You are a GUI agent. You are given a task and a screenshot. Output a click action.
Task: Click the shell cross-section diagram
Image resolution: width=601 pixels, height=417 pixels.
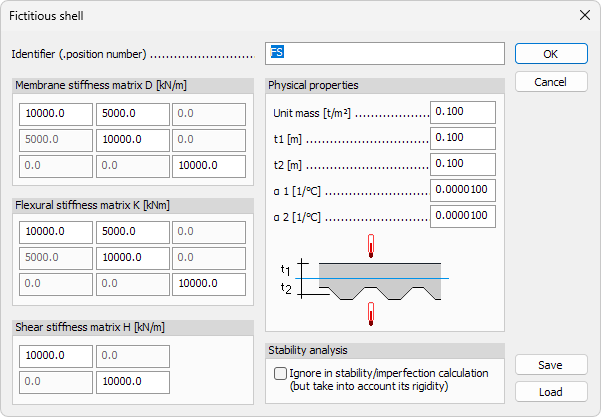pos(380,281)
